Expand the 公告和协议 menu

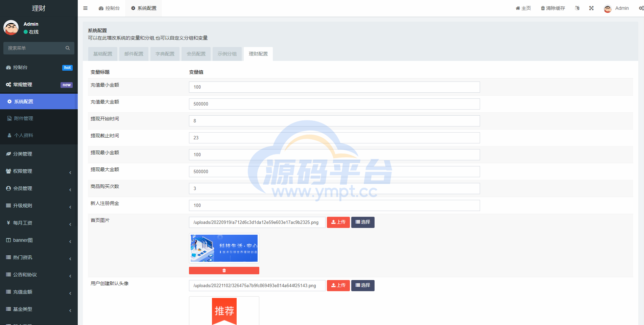tap(39, 275)
